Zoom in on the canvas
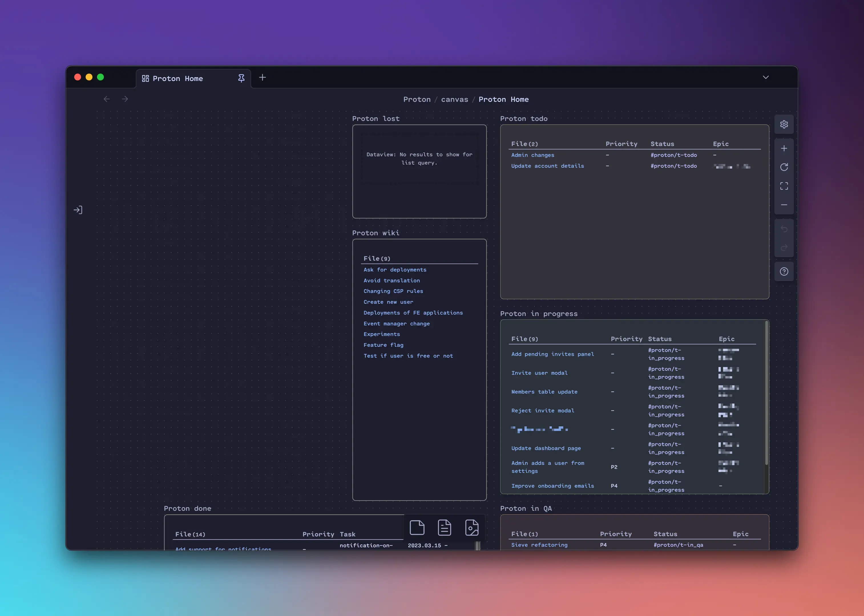 [784, 148]
